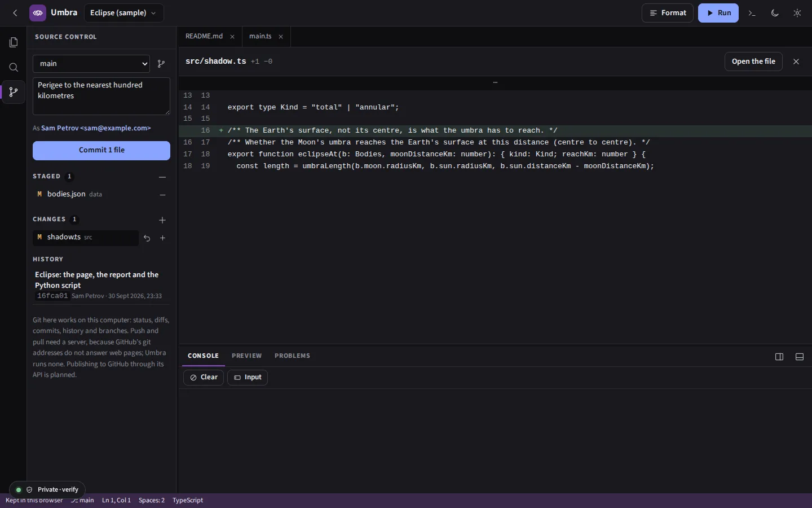
Task: Unstage bodies.json with its minus icon
Action: pyautogui.click(x=162, y=195)
